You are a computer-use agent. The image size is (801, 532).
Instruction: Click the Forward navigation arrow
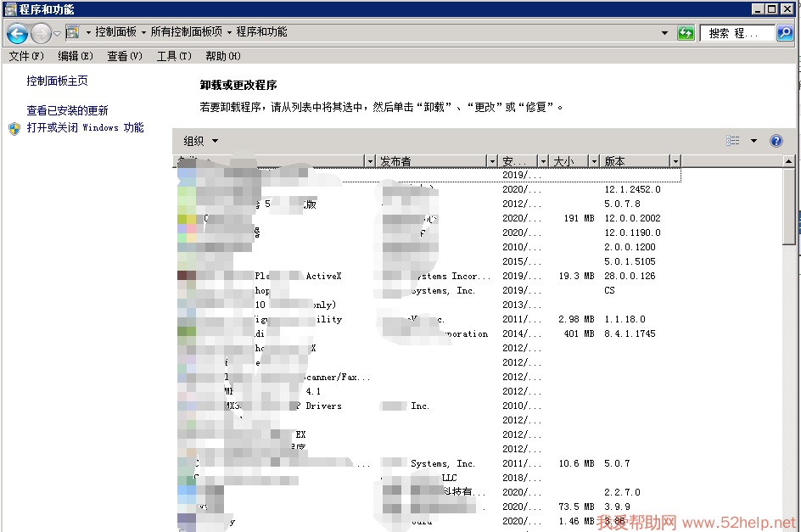tap(41, 34)
